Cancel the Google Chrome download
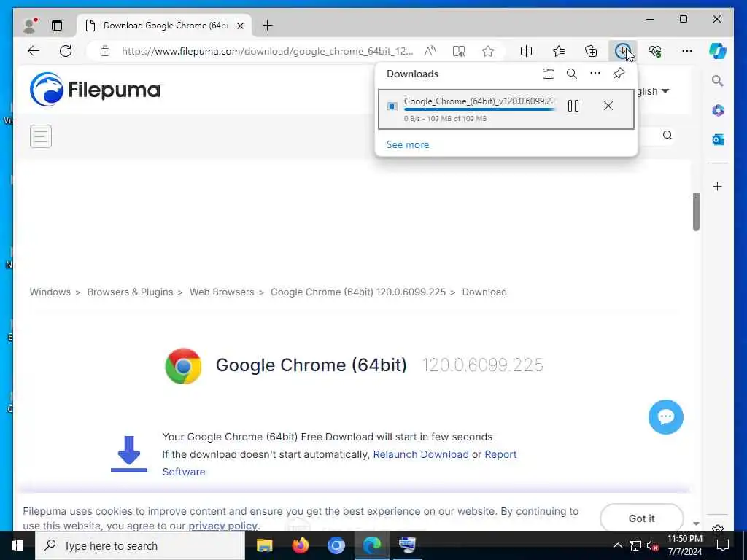Viewport: 747px width, 560px height. pyautogui.click(x=608, y=106)
